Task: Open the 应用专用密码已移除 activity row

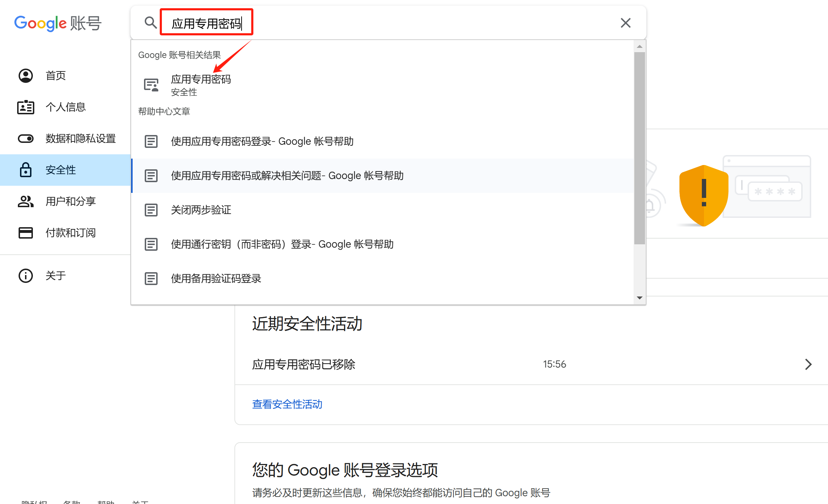Action: [x=531, y=364]
